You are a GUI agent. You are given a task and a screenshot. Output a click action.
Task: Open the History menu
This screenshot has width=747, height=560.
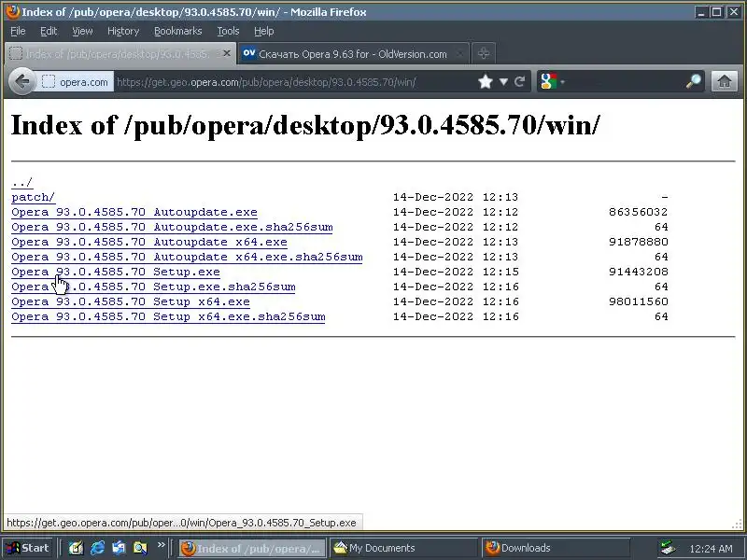[123, 31]
